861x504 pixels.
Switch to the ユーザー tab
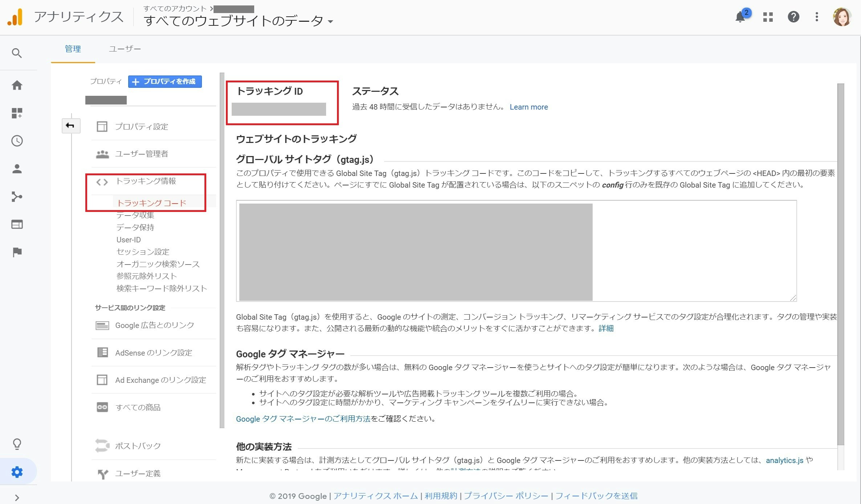pyautogui.click(x=125, y=49)
